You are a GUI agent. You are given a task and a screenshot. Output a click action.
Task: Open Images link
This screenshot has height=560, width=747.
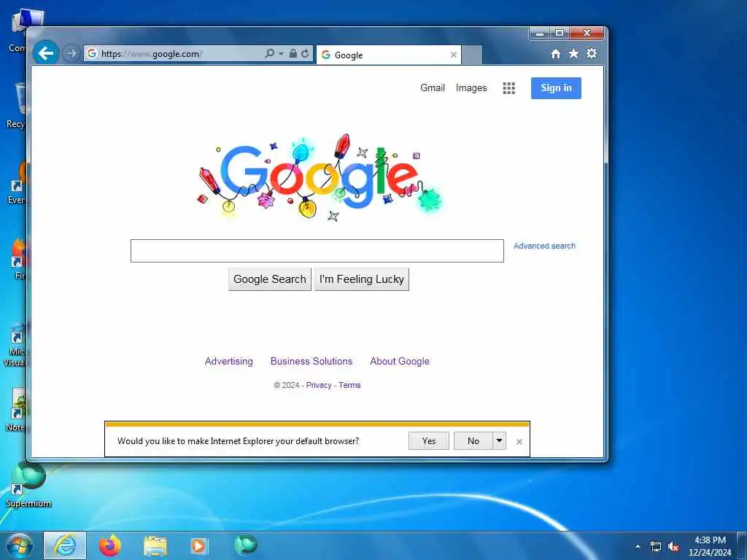471,87
